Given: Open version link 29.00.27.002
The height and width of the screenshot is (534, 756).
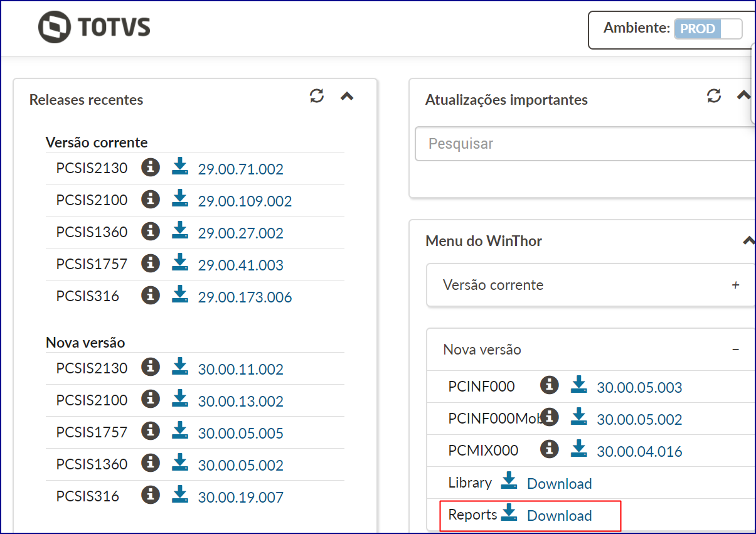Looking at the screenshot, I should click(241, 233).
